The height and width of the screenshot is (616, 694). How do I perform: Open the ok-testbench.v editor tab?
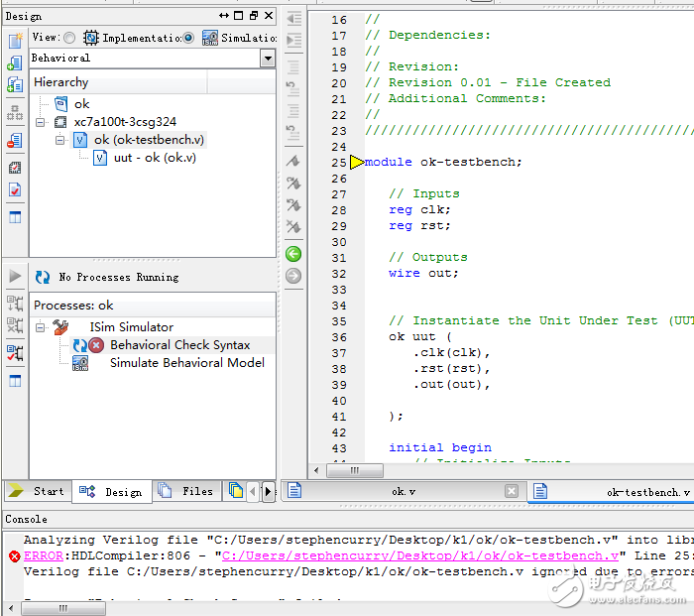pos(612,492)
